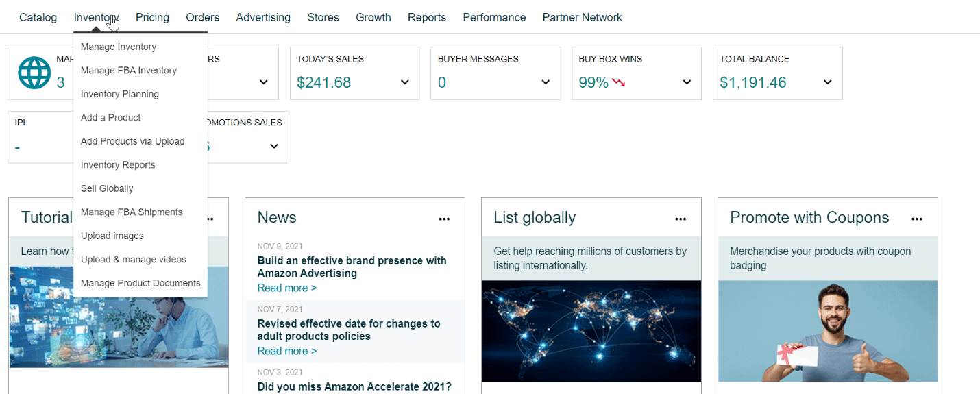This screenshot has height=394, width=980.
Task: Expand the Buyer Messages chevron
Action: (546, 82)
